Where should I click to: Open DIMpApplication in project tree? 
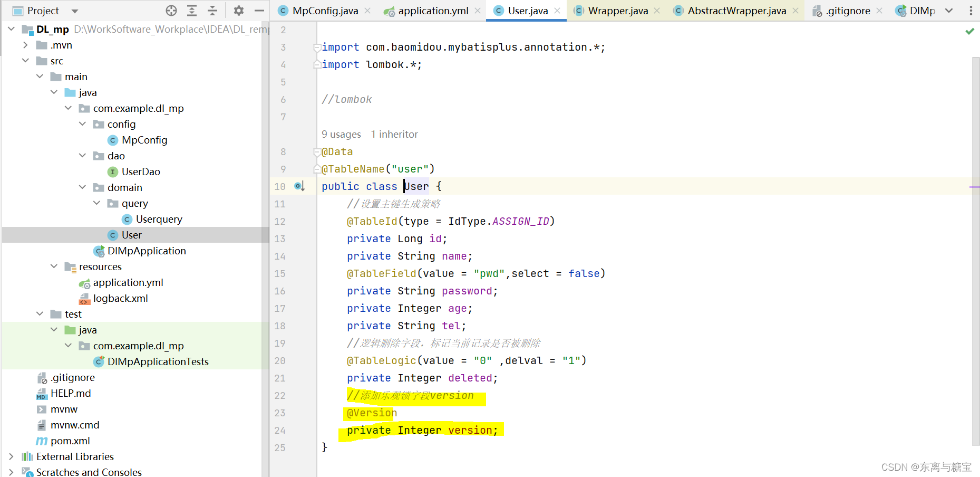point(146,251)
